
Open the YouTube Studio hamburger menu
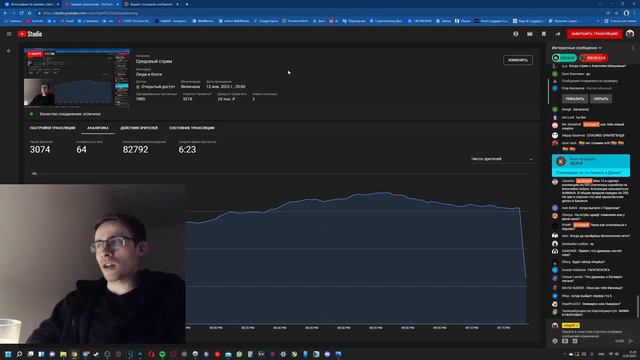[x=9, y=34]
